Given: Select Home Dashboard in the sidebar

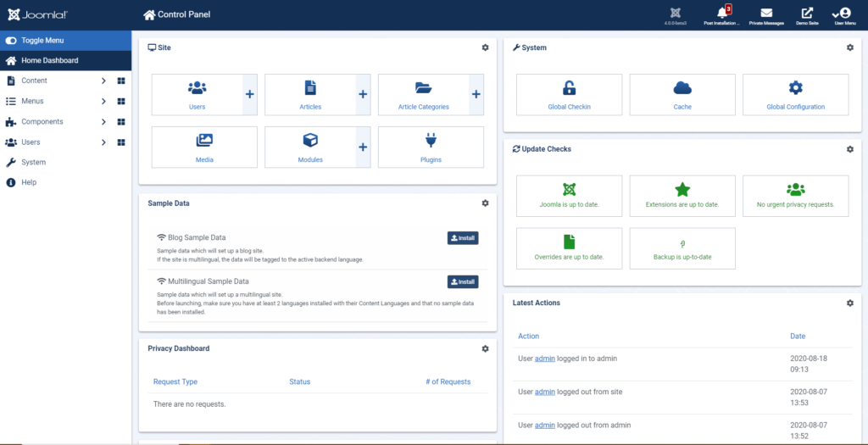Looking at the screenshot, I should (x=49, y=61).
